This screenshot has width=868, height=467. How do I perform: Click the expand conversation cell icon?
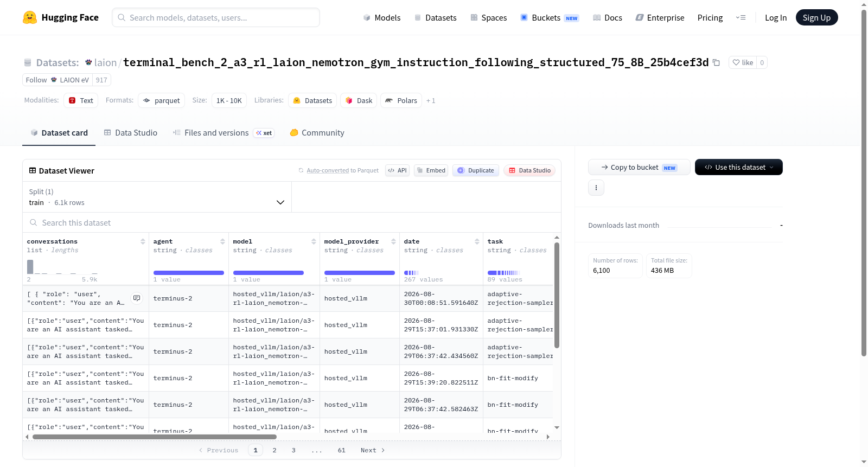coord(137,298)
